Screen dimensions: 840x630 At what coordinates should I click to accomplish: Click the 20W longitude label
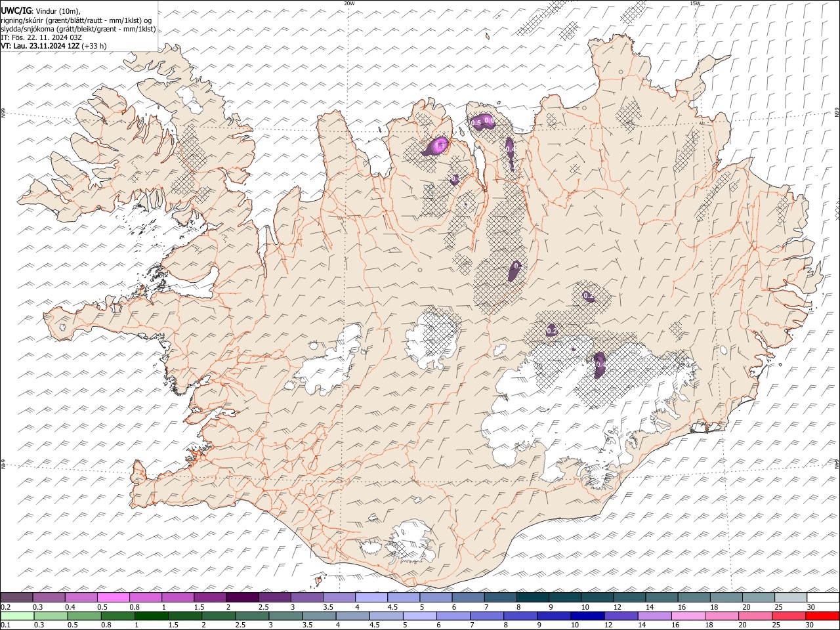[349, 3]
